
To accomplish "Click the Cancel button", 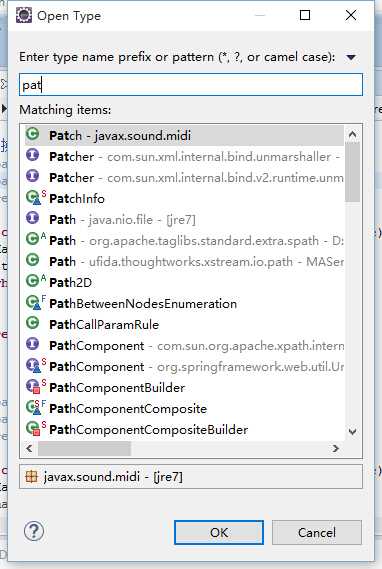I will [317, 532].
